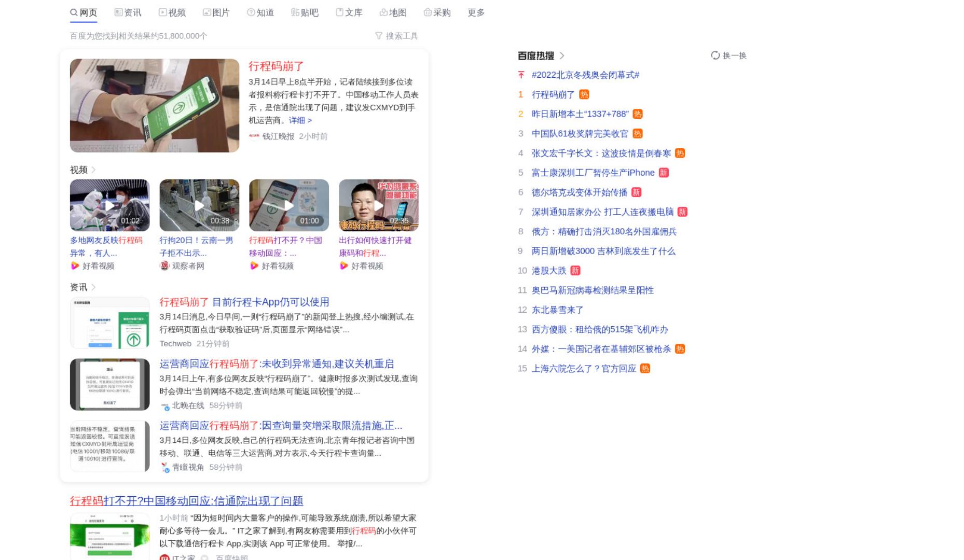Click the 详细 > link
The image size is (964, 560).
pos(300,120)
